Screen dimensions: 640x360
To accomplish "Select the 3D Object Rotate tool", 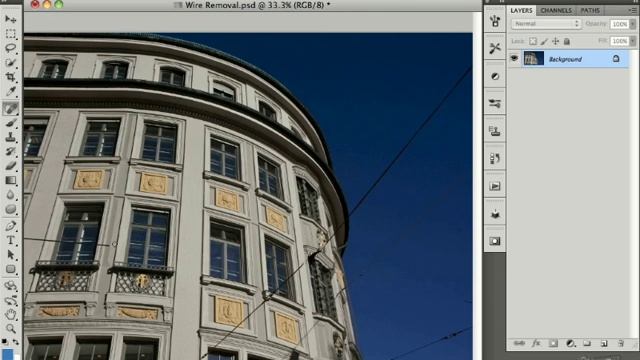I will pos(11,285).
